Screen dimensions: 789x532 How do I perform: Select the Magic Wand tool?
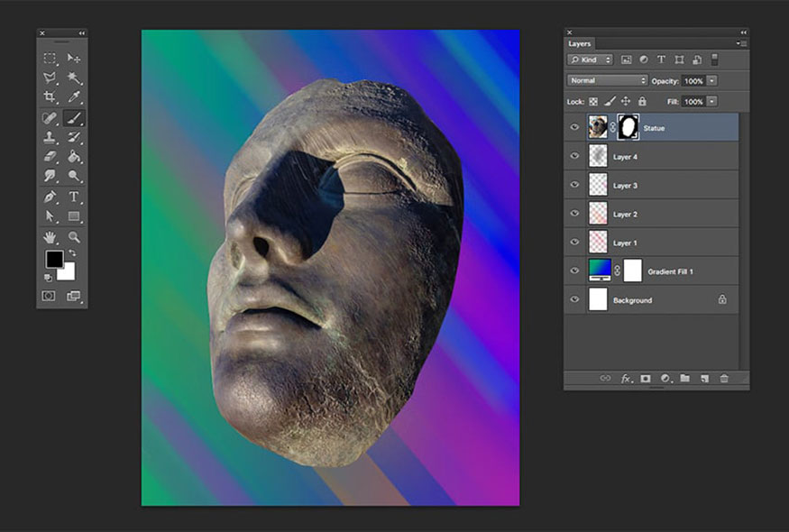(74, 78)
